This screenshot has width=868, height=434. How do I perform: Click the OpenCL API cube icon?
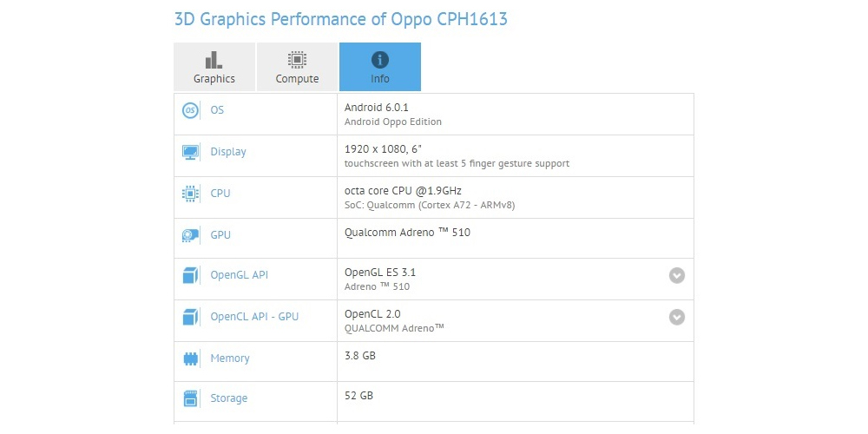[x=190, y=317]
